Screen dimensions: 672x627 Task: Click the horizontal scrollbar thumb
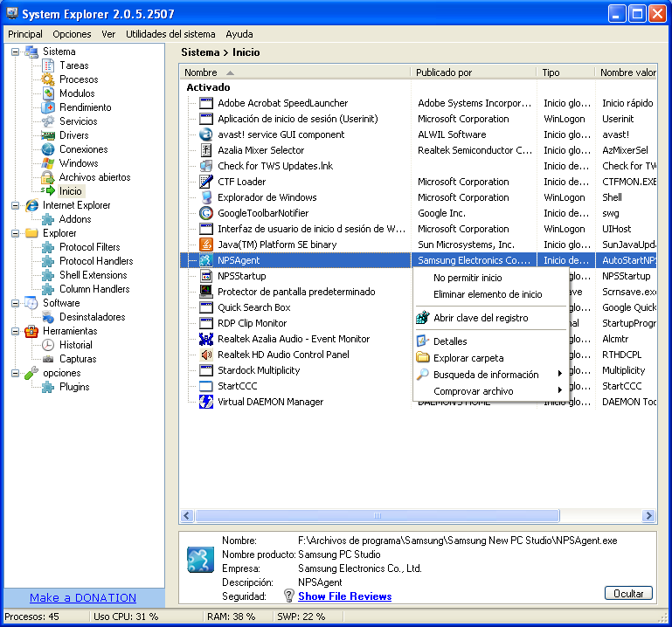tap(378, 515)
